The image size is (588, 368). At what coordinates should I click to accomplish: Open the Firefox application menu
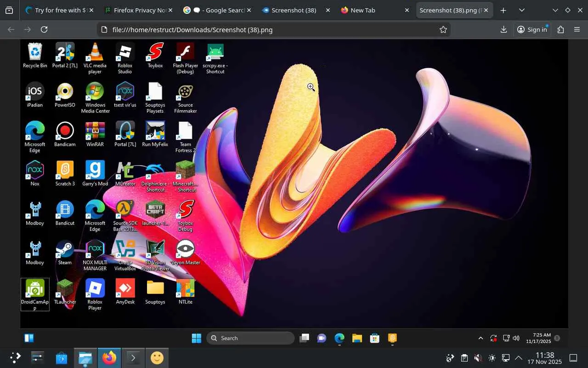pos(577,29)
